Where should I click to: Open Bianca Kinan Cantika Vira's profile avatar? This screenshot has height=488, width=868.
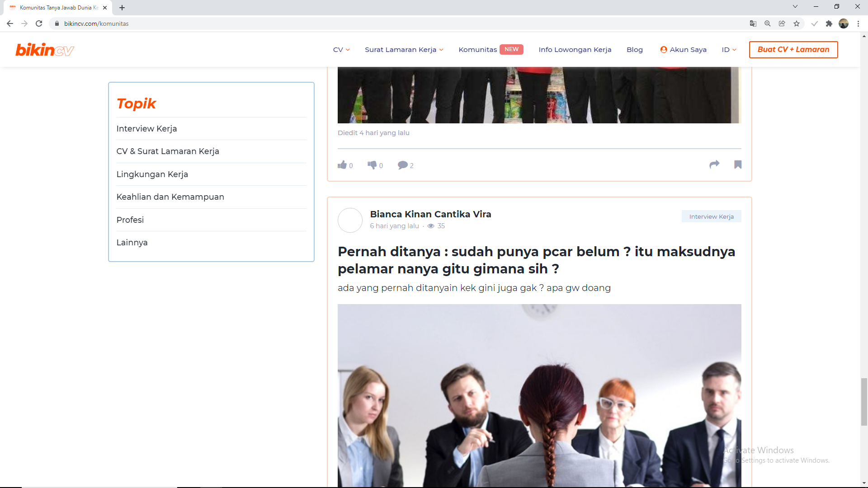pos(350,221)
